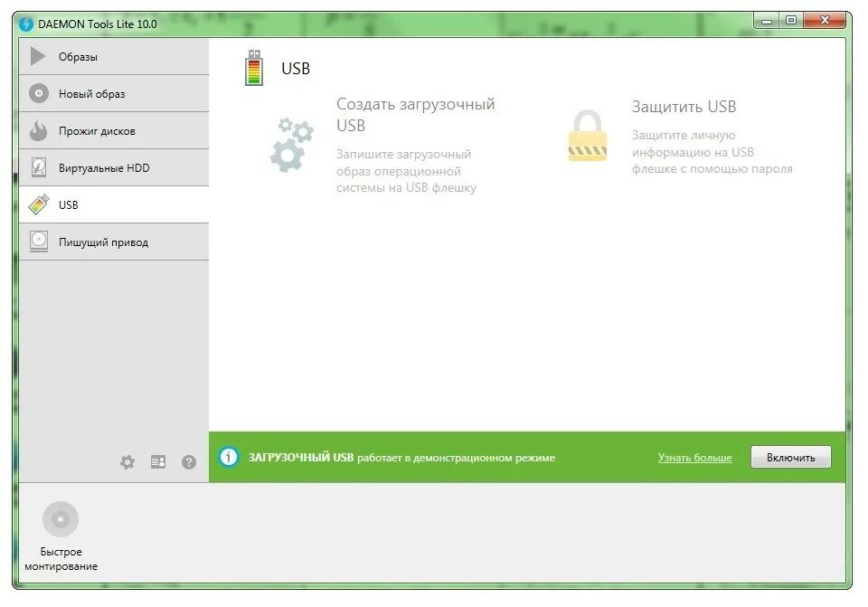Click text 'Защитите личную информацию на USB'
Image resolution: width=868 pixels, height=607 pixels.
tap(693, 144)
